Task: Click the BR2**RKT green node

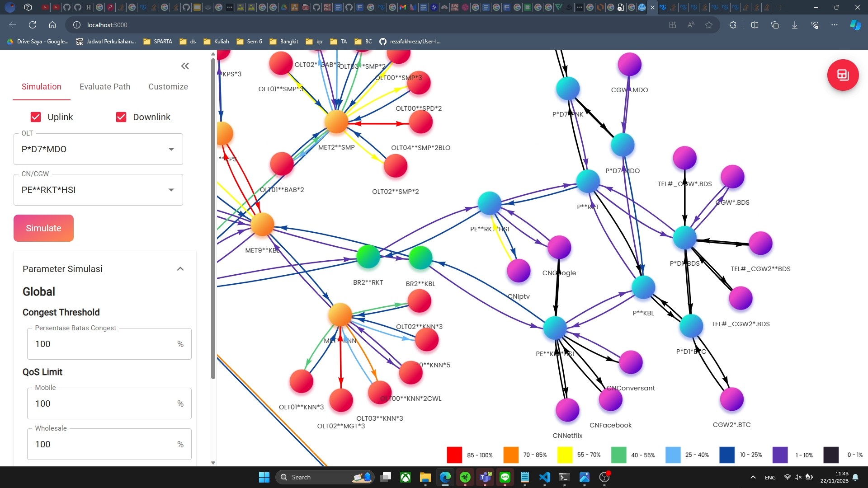Action: point(368,257)
